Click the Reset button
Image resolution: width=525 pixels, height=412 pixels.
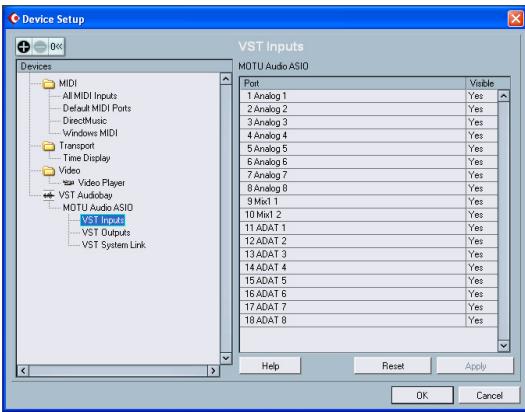click(x=392, y=365)
